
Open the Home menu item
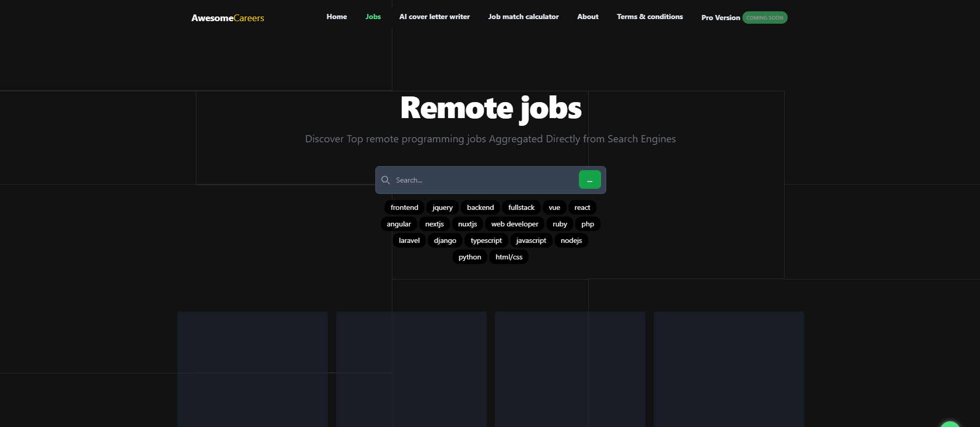click(337, 17)
